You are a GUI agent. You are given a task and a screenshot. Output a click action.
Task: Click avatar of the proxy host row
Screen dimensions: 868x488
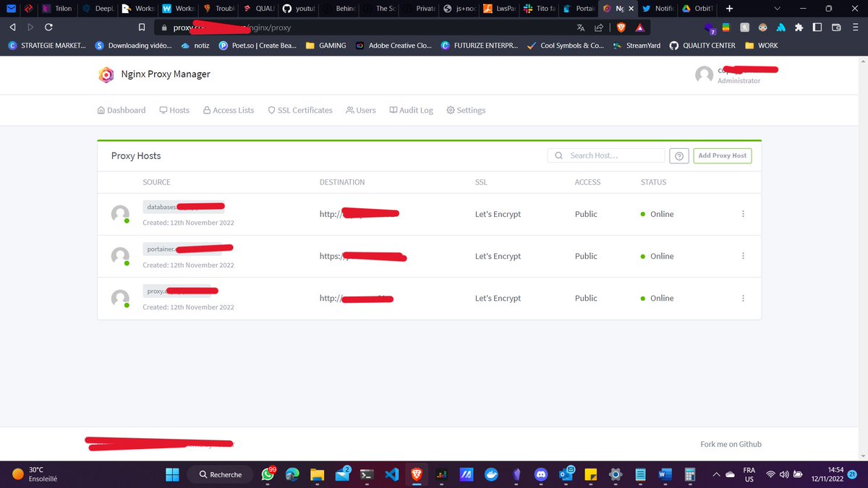tap(120, 298)
